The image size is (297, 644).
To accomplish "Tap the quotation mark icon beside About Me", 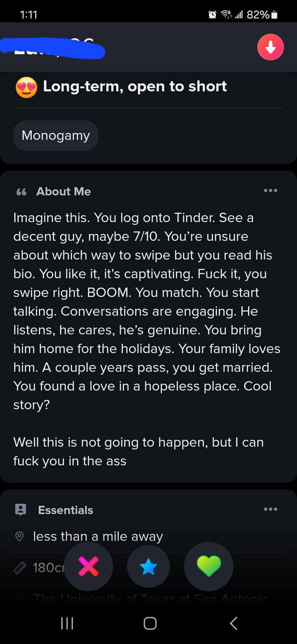I will point(21,192).
